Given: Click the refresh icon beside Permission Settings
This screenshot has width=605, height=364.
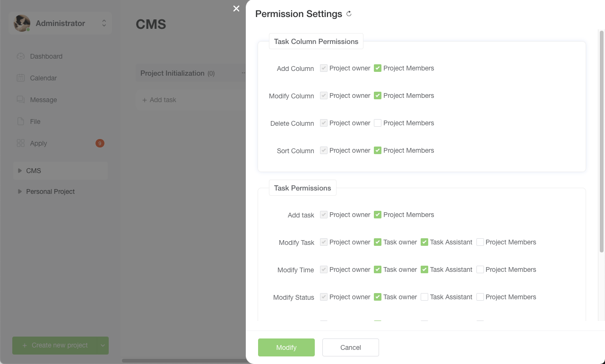Looking at the screenshot, I should [349, 14].
